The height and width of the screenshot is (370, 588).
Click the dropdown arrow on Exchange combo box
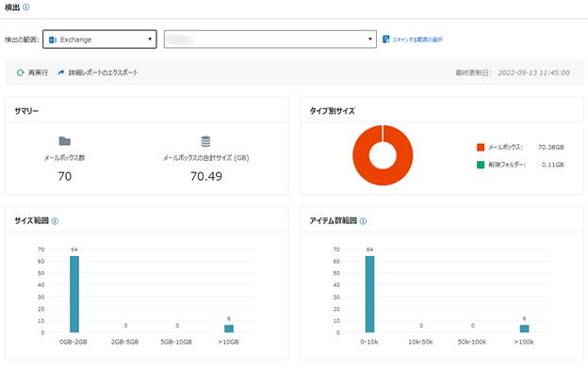(x=150, y=40)
